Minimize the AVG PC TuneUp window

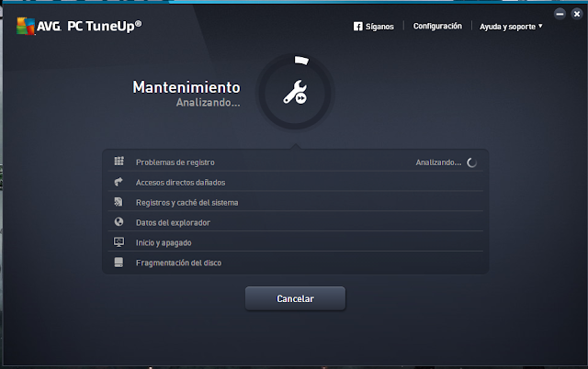click(560, 15)
